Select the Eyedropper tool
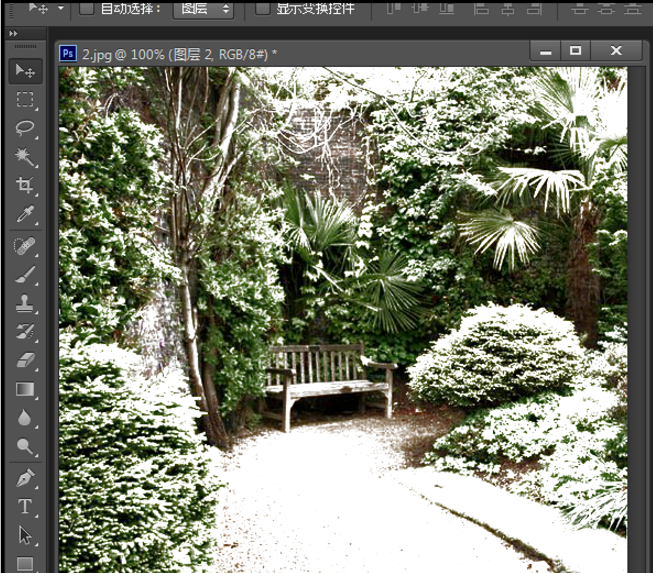Viewport: 653px width, 573px height. tap(25, 214)
